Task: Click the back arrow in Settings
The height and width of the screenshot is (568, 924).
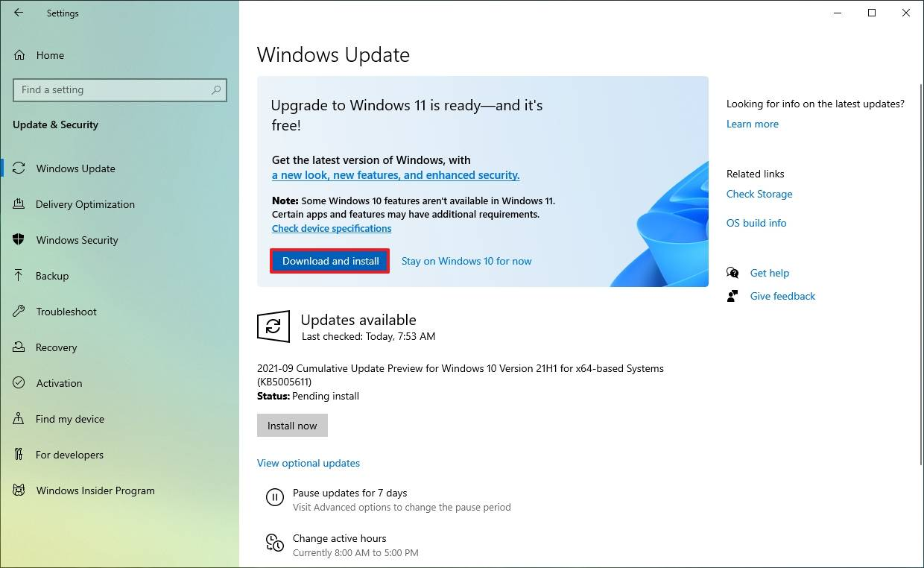Action: pyautogui.click(x=19, y=13)
